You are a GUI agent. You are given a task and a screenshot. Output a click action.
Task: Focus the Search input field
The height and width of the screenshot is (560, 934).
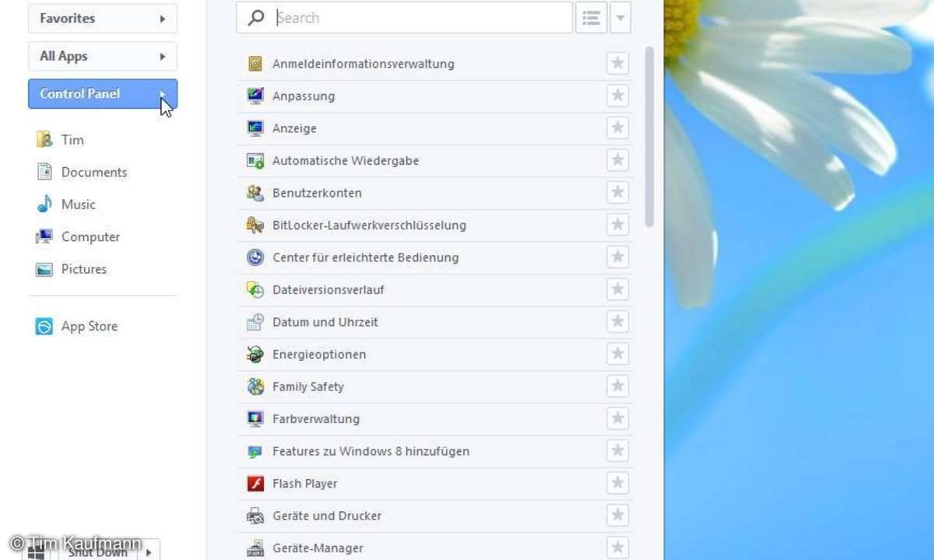[x=405, y=18]
